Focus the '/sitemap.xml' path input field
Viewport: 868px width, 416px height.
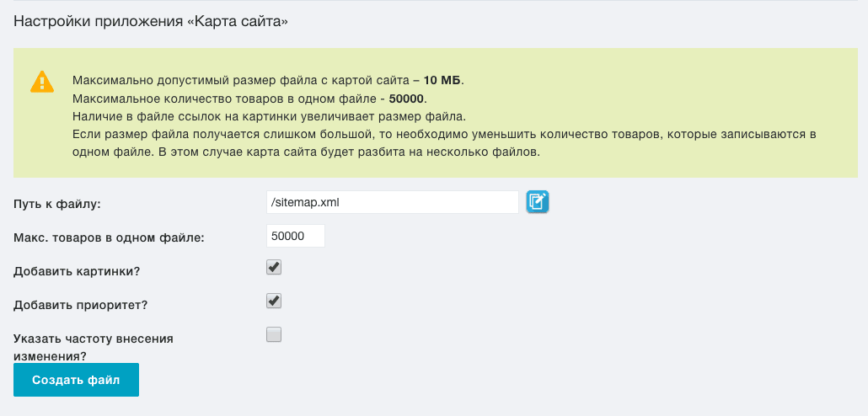[x=393, y=202]
